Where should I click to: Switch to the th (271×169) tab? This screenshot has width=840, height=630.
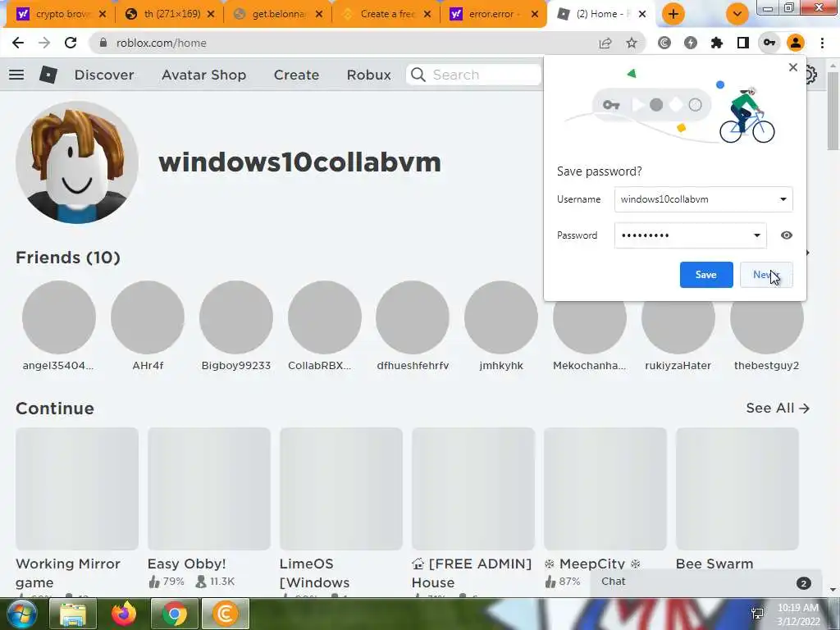(x=169, y=14)
